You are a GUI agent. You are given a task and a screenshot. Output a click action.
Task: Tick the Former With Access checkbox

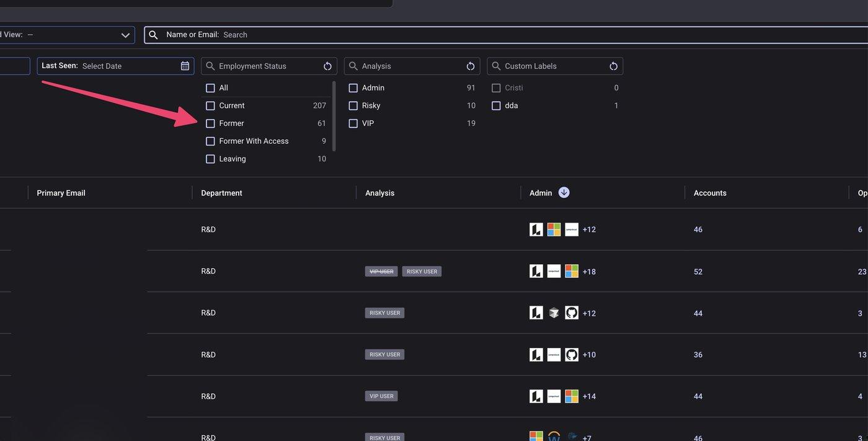[x=210, y=141]
